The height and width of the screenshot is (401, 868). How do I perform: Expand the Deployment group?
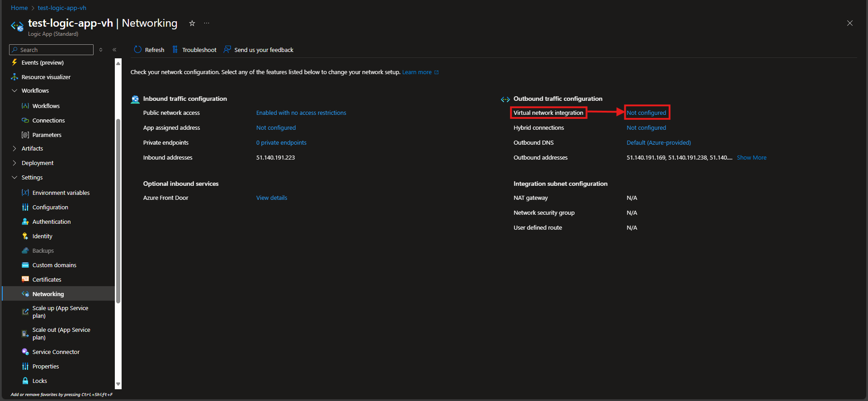coord(14,163)
